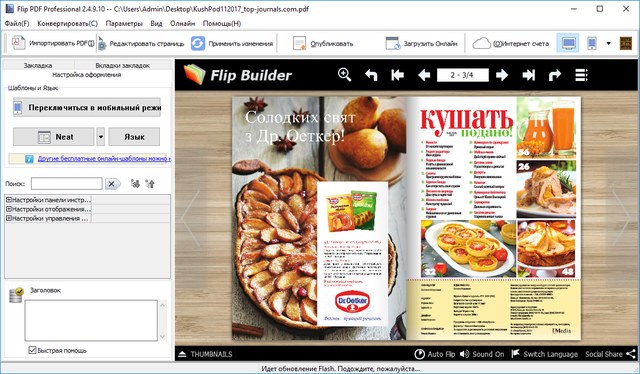Click the right Кушать подано contents page
Viewport: 640px width, 374px height.
coord(493,218)
